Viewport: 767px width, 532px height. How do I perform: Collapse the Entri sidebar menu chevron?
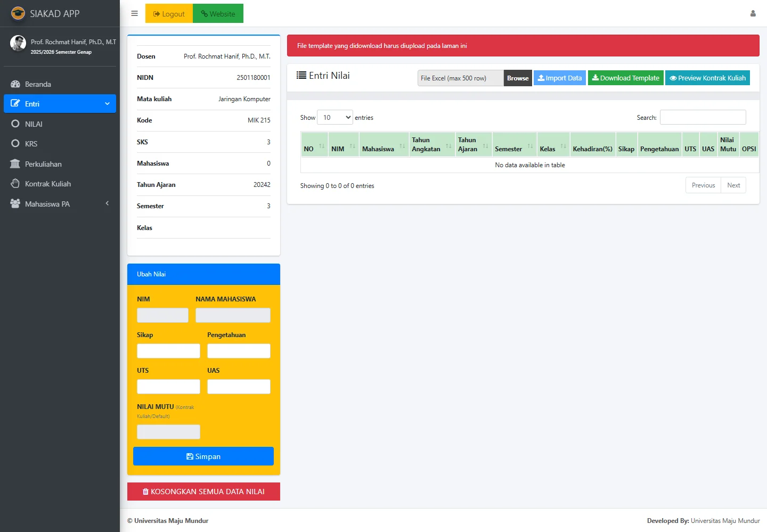107,104
